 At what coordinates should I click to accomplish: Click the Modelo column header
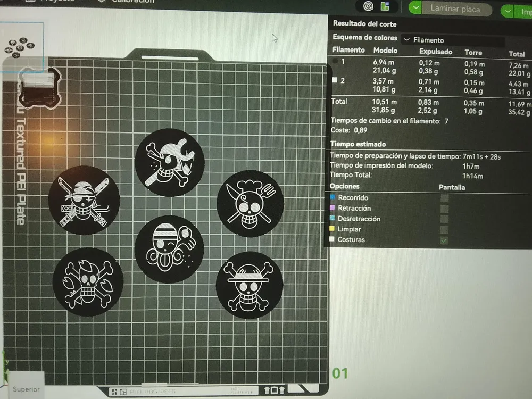(385, 51)
